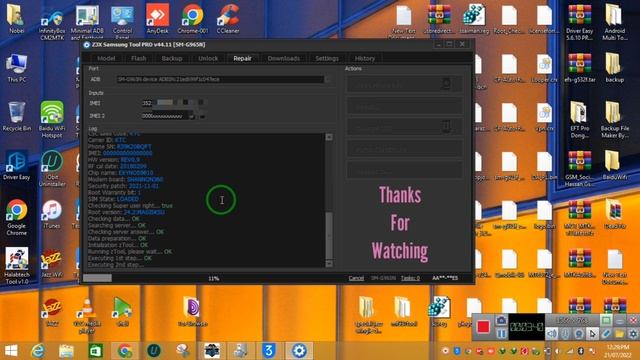Click Chrome icon in taskbar

pyautogui.click(x=124, y=351)
